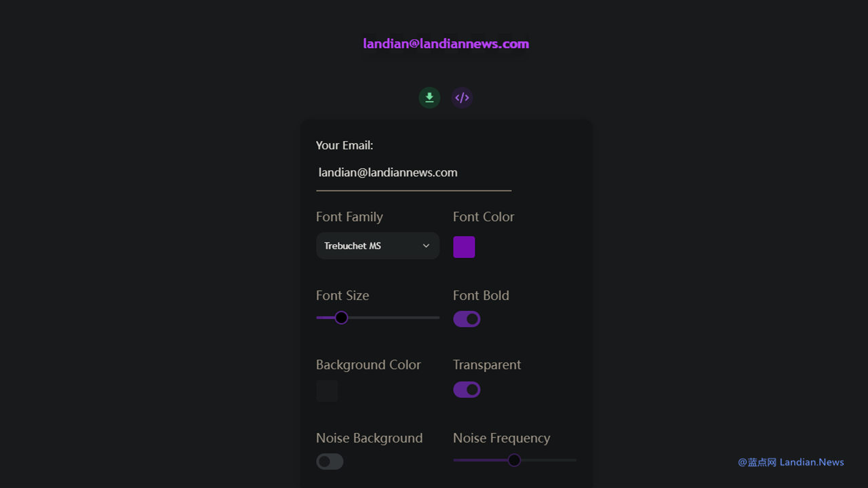Click the Font Size slider handle

point(341,318)
